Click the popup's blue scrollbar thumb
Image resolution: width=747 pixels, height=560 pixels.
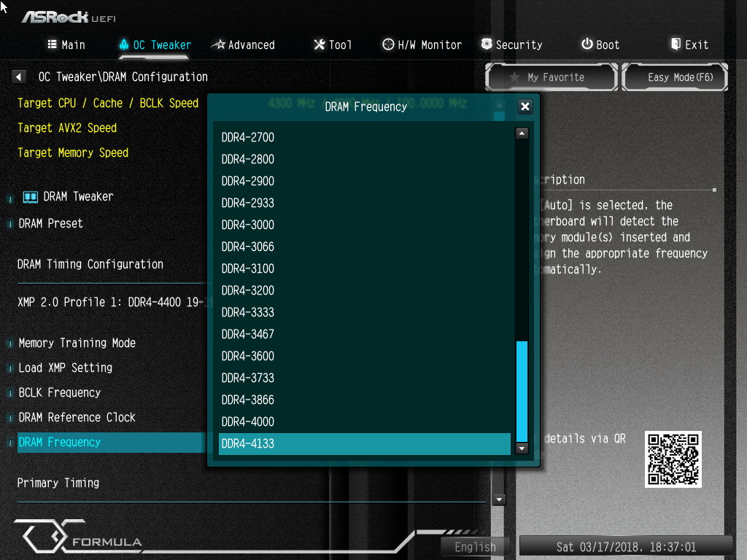[522, 390]
